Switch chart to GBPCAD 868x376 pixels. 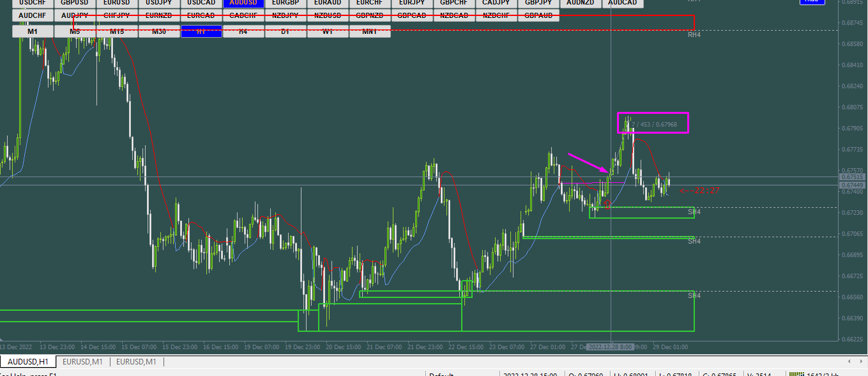pos(412,15)
